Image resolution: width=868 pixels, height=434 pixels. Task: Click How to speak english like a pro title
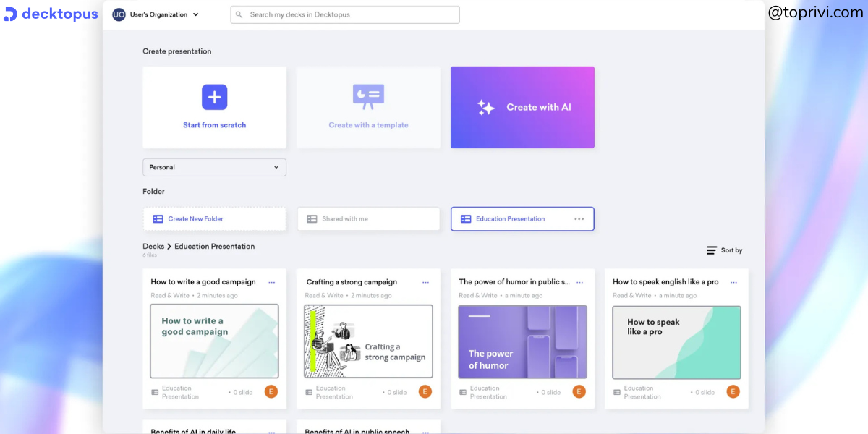665,282
